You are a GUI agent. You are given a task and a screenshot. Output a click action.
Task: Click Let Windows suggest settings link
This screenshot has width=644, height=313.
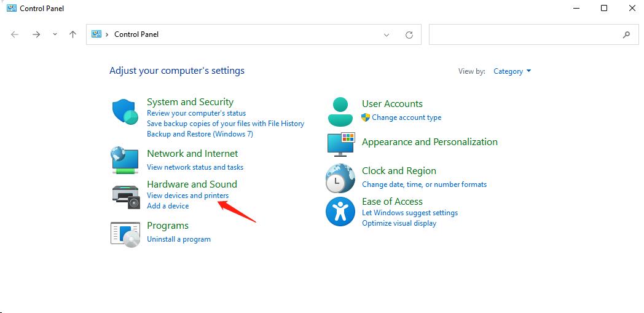tap(410, 213)
